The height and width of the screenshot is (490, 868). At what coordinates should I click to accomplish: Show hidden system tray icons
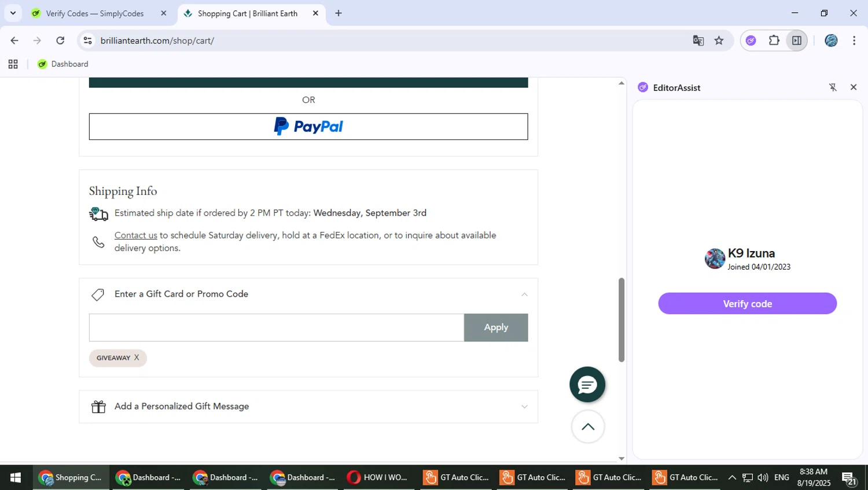tap(732, 478)
